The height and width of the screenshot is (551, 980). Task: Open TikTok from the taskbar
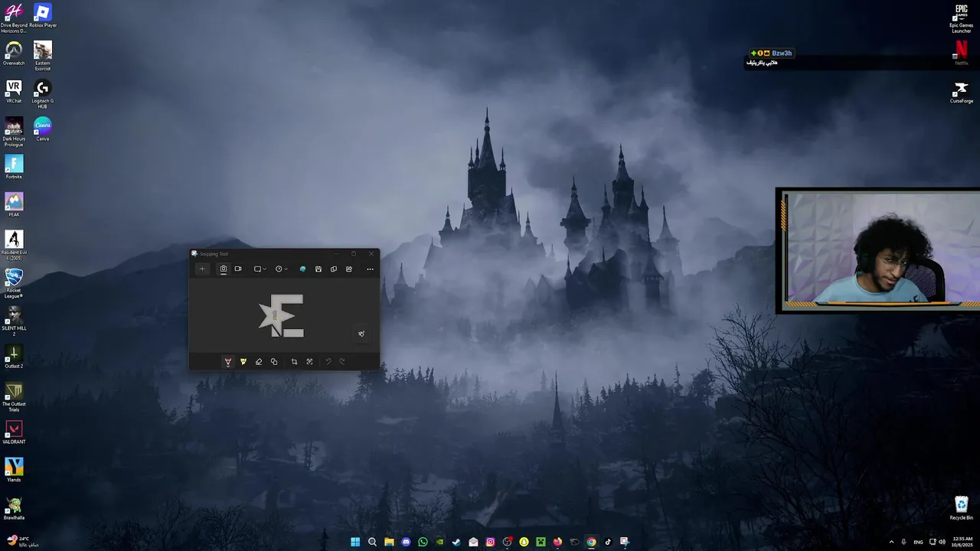[608, 542]
